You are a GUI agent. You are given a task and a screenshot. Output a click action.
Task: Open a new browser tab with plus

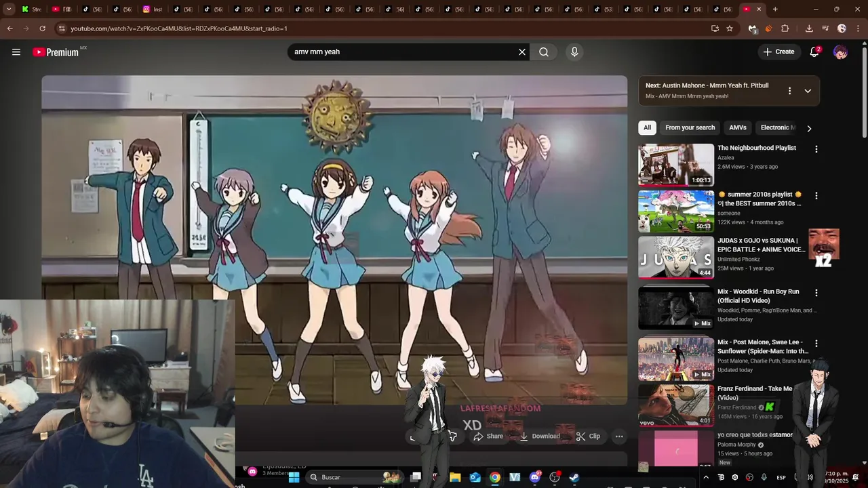[775, 9]
